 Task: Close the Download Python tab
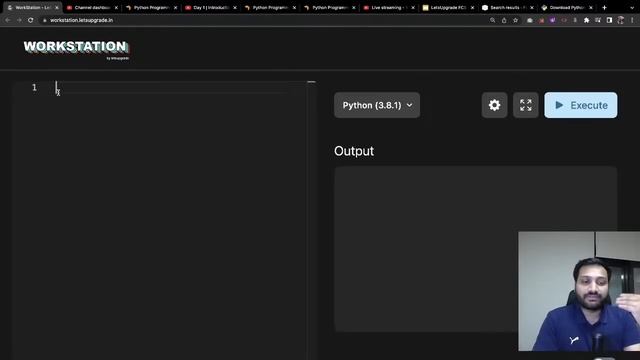point(591,8)
